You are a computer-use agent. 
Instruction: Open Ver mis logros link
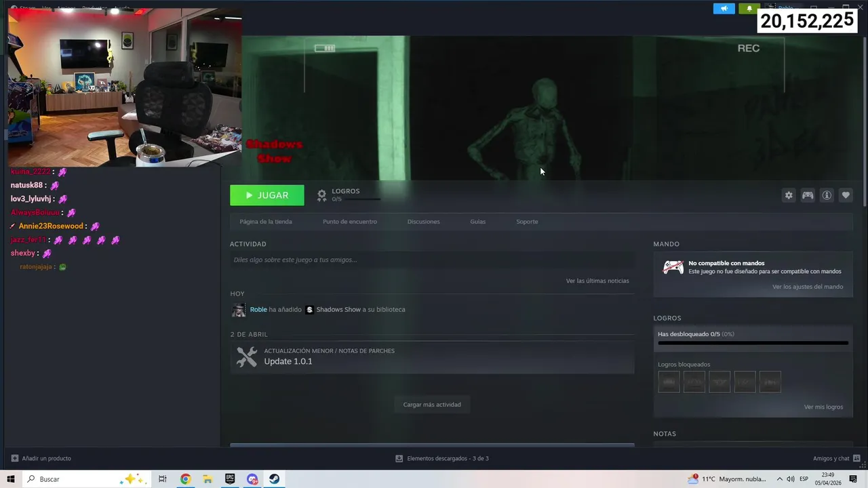[823, 407]
